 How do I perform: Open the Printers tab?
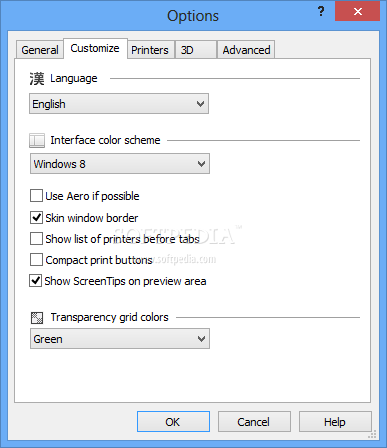click(150, 50)
